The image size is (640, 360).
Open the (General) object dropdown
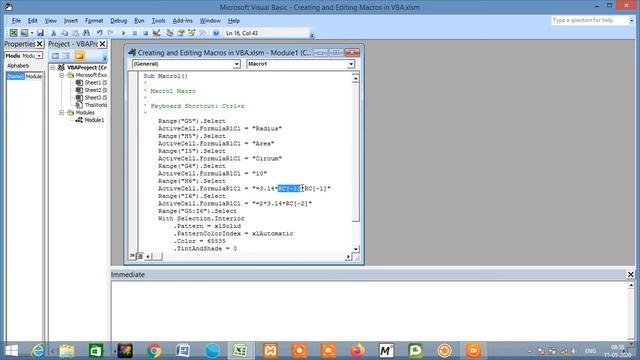click(x=236, y=64)
